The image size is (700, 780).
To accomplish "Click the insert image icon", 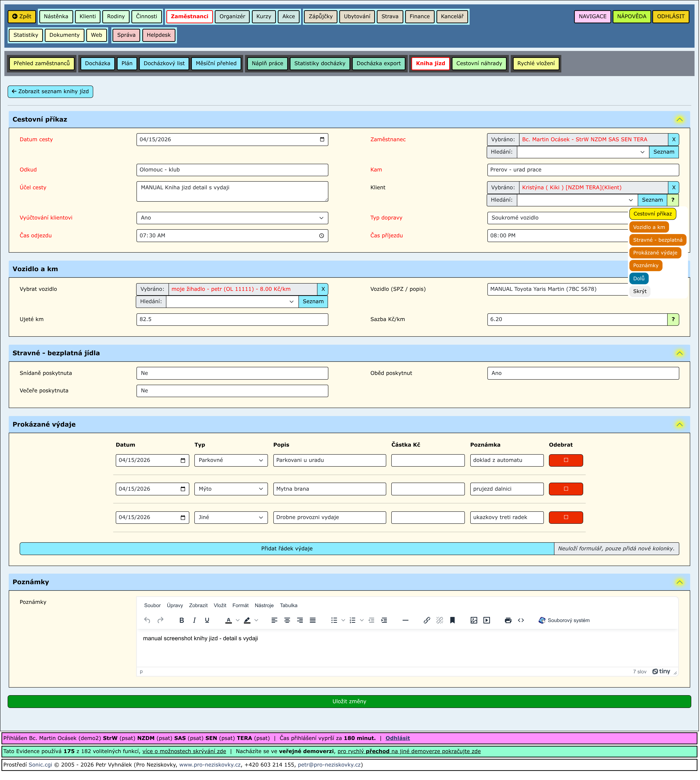I will click(x=473, y=620).
